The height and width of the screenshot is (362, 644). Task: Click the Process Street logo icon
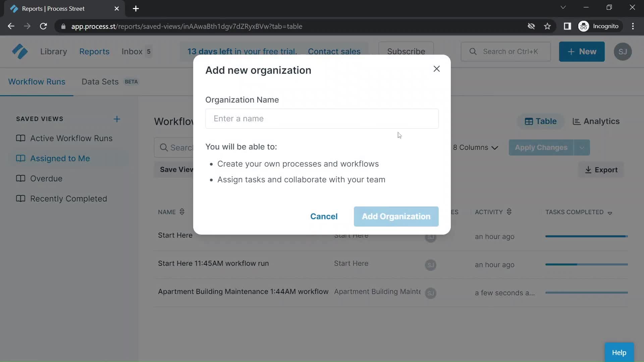[19, 52]
